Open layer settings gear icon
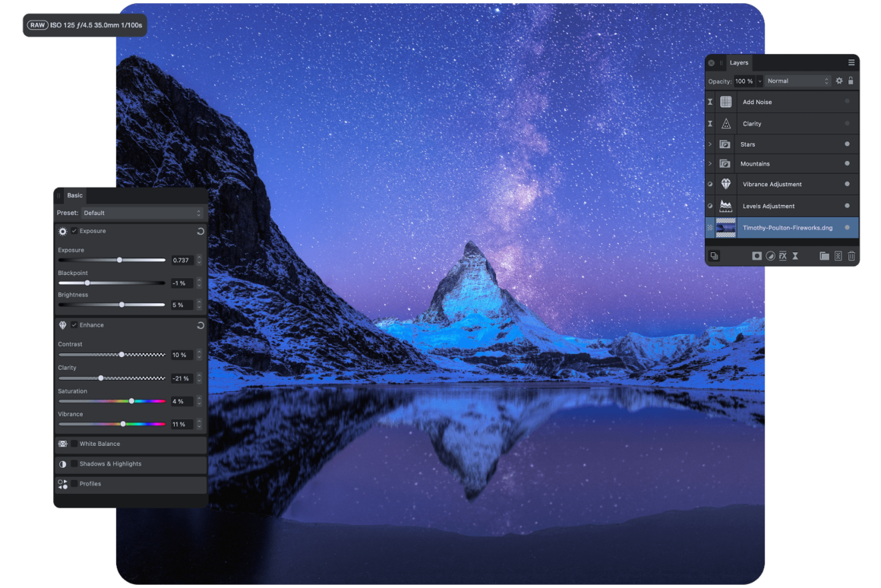 tap(839, 81)
